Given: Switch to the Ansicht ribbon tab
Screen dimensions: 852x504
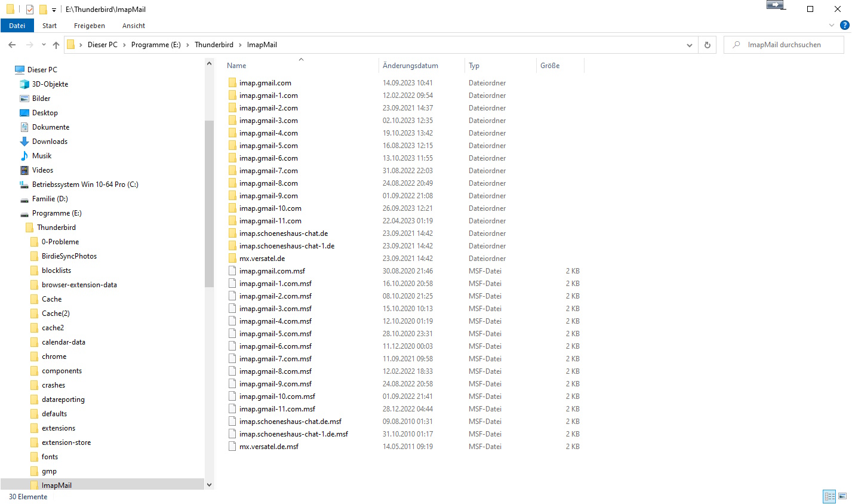Looking at the screenshot, I should 134,26.
